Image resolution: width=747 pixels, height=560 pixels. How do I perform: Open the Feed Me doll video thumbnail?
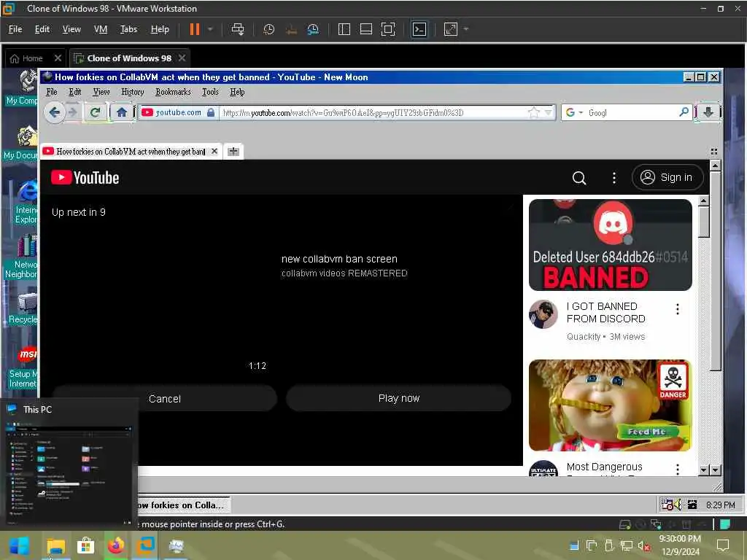[x=611, y=405]
